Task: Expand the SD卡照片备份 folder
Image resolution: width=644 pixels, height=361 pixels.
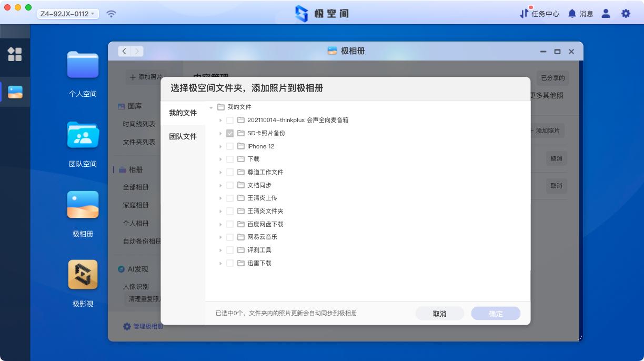Action: tap(220, 133)
